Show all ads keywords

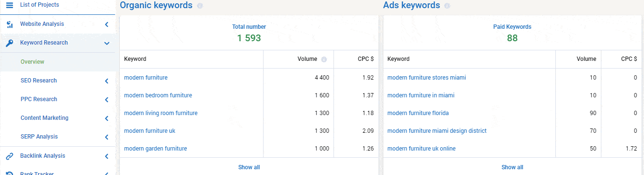tap(512, 167)
